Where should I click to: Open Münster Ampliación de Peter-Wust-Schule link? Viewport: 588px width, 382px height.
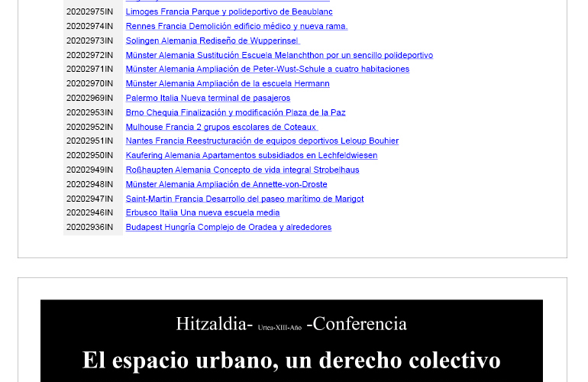pos(267,69)
